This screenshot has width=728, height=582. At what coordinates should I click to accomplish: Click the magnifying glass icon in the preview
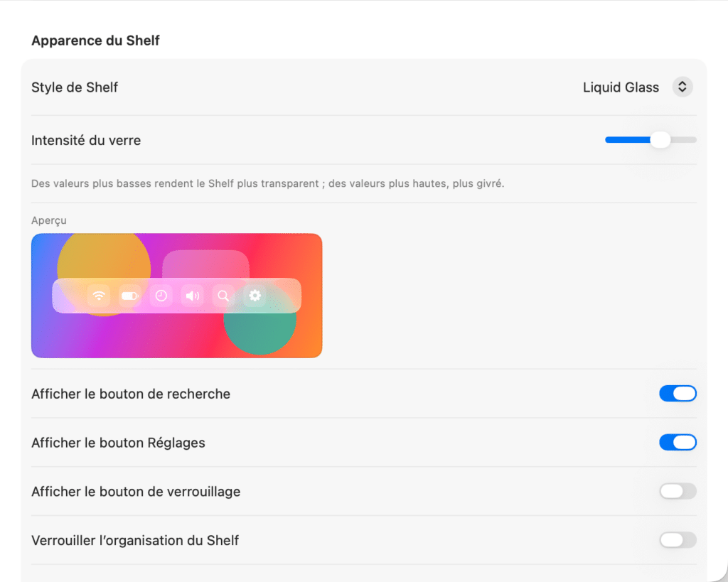coord(223,296)
